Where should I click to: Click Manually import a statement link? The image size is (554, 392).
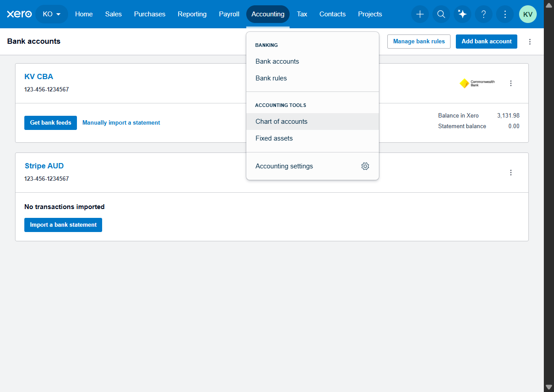click(x=121, y=123)
